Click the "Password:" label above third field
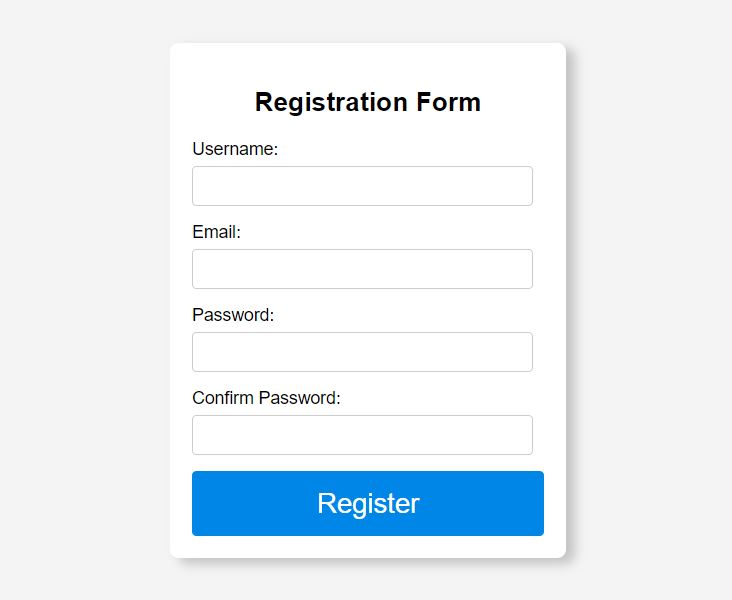 233,315
